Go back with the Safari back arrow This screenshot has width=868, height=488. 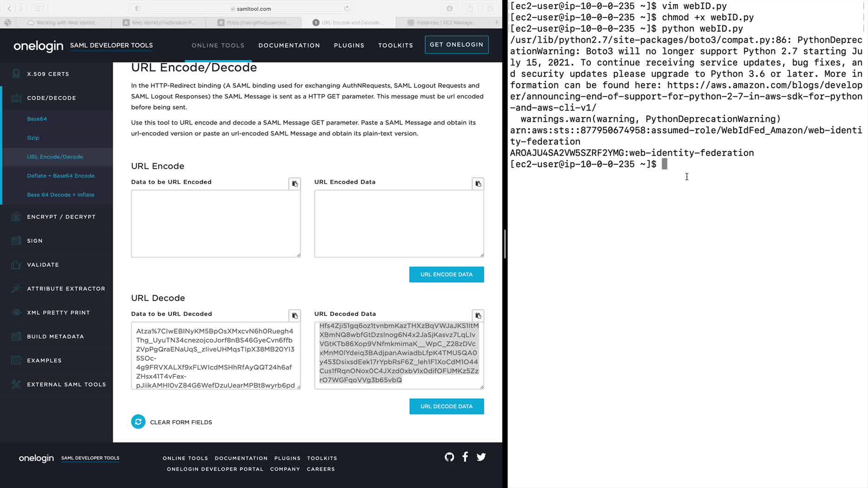tap(9, 8)
